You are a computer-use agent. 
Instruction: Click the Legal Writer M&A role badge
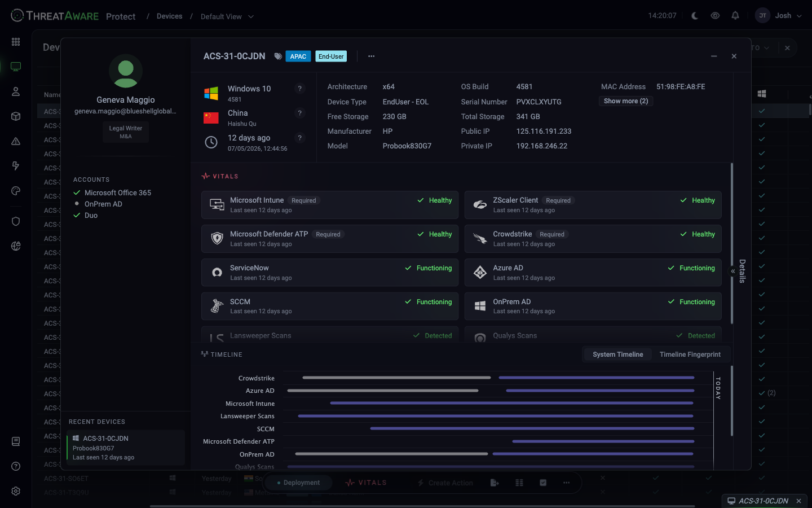point(126,132)
